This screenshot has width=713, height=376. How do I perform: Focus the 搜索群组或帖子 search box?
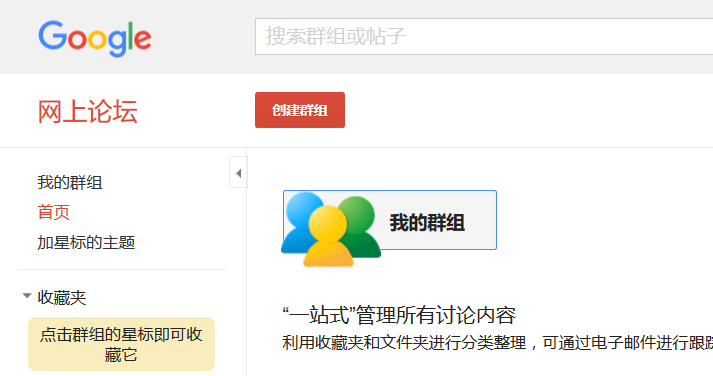click(x=484, y=36)
